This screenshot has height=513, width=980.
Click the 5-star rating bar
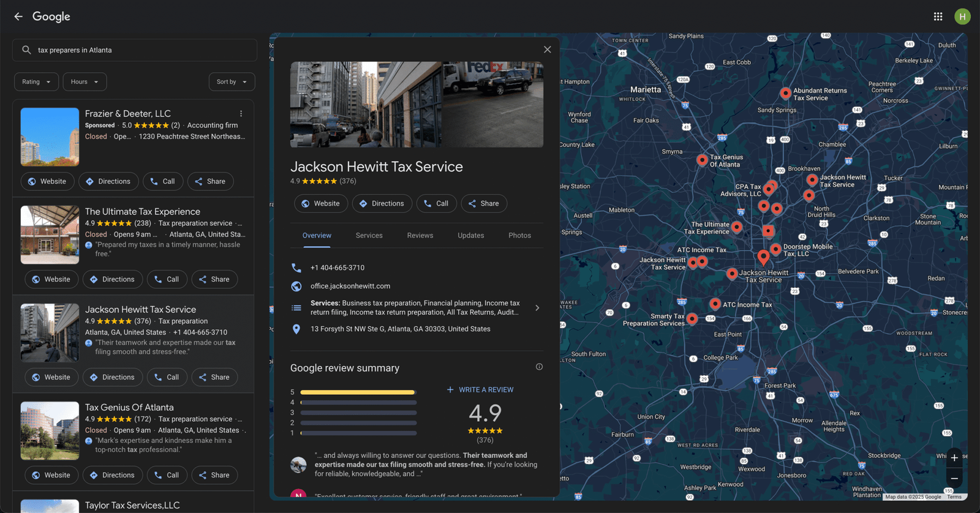tap(358, 392)
